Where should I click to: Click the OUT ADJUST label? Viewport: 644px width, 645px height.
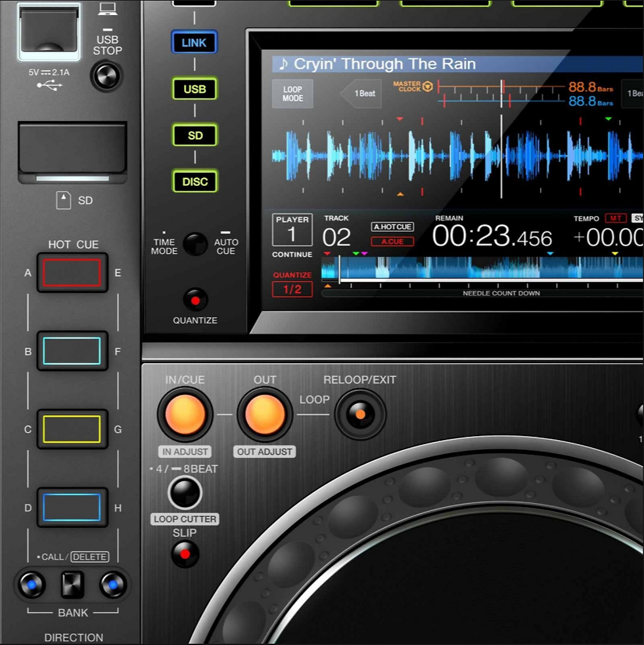[265, 452]
